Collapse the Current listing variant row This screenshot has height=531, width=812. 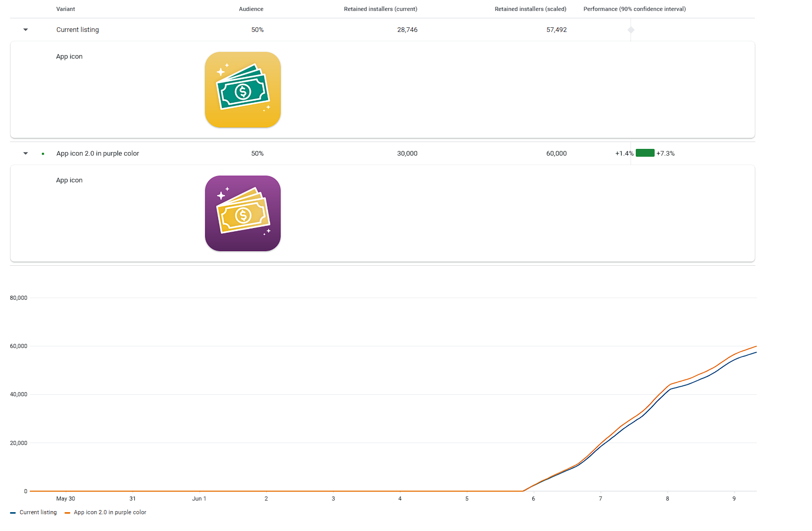[x=26, y=30]
